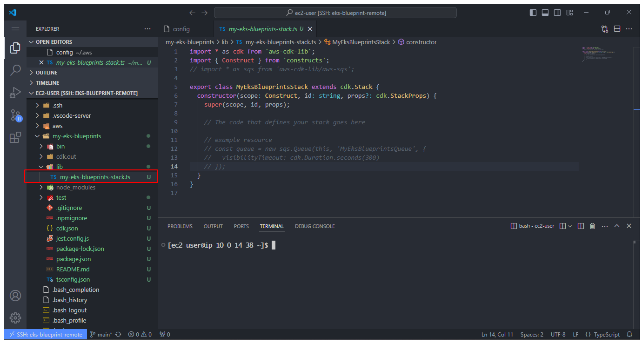Split the terminal using panel icon

point(581,226)
